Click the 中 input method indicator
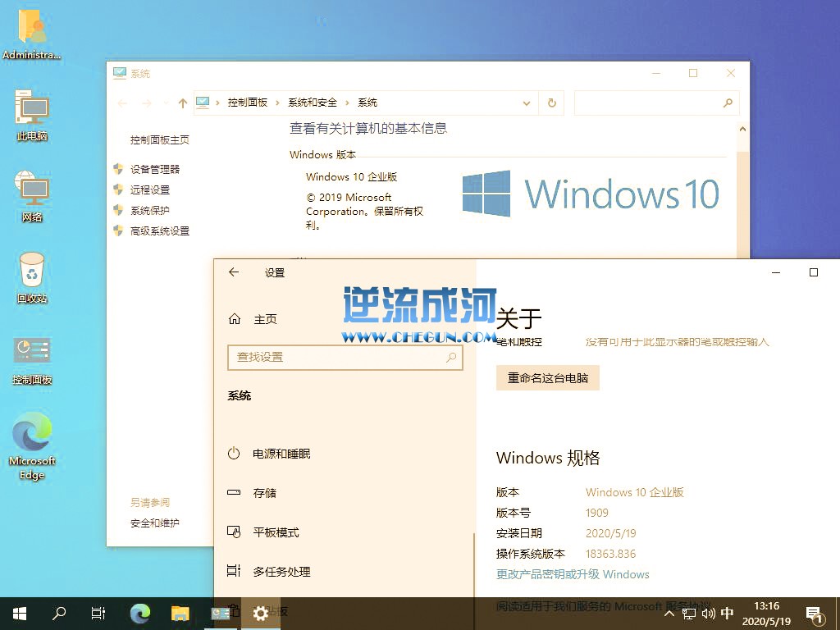The image size is (840, 630). [727, 613]
